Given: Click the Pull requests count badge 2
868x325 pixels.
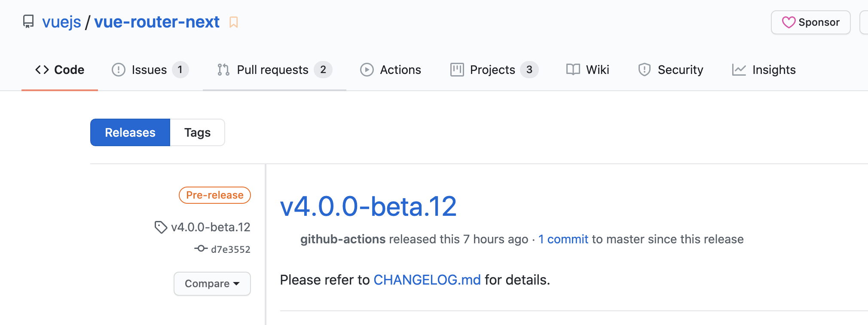Looking at the screenshot, I should pos(323,70).
